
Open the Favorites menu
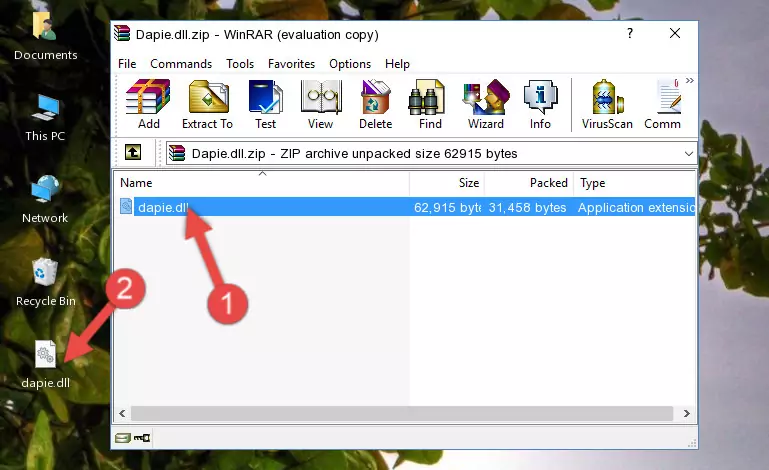point(291,64)
